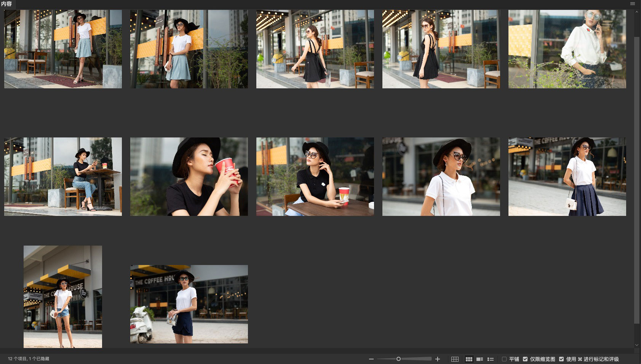
Task: Select photo of woman in white blouse on phone
Action: (x=567, y=49)
